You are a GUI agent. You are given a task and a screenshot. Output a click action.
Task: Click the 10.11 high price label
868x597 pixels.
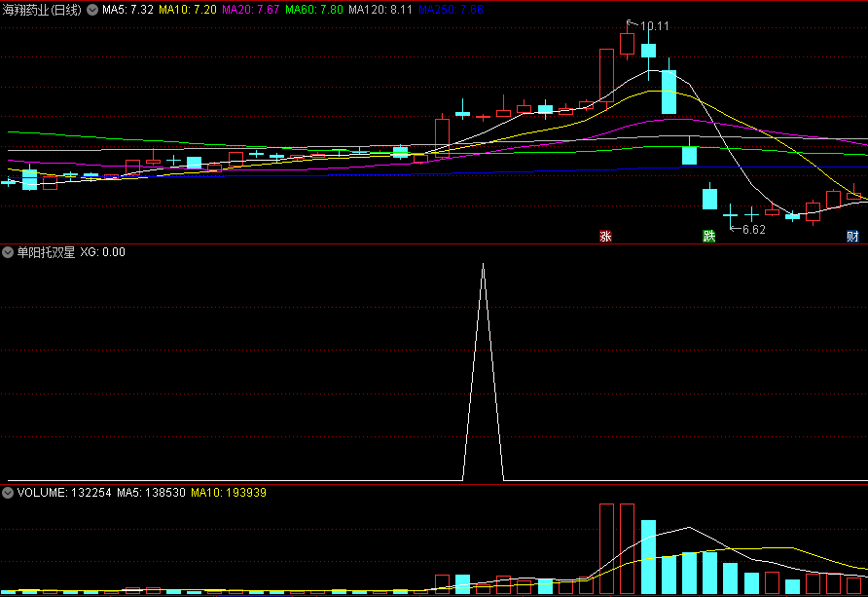(654, 26)
